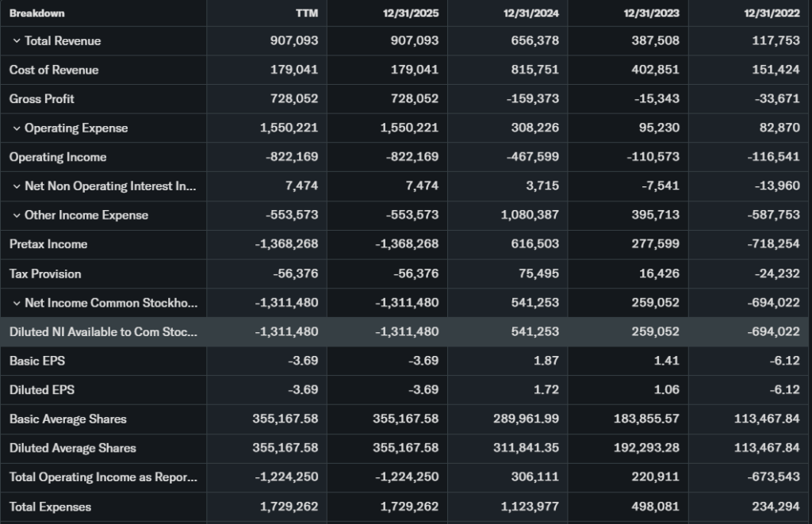Expand Net Income Common Stockholders chevron
Screen dimensions: 812x524
(16, 303)
